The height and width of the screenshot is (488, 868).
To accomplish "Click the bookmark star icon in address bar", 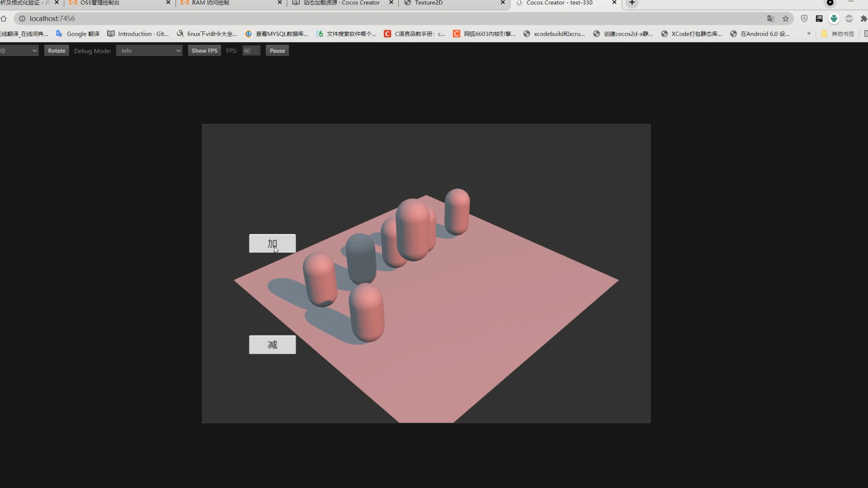I will (786, 19).
